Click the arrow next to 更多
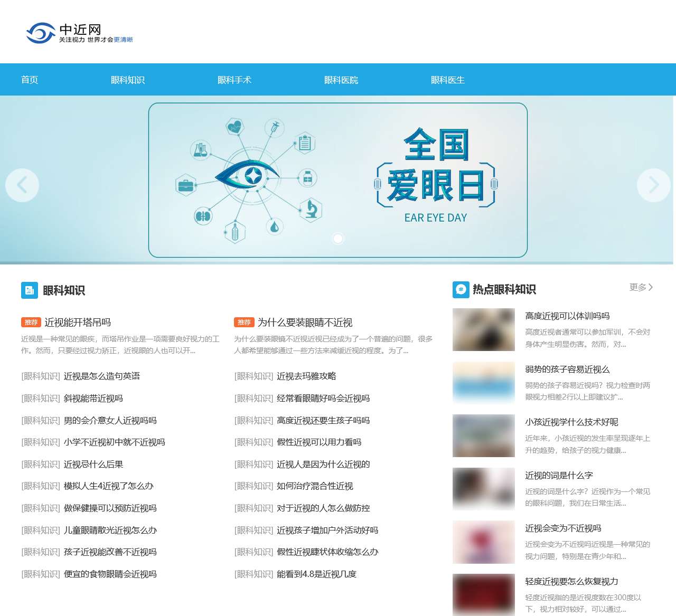This screenshot has width=676, height=616. coord(651,287)
